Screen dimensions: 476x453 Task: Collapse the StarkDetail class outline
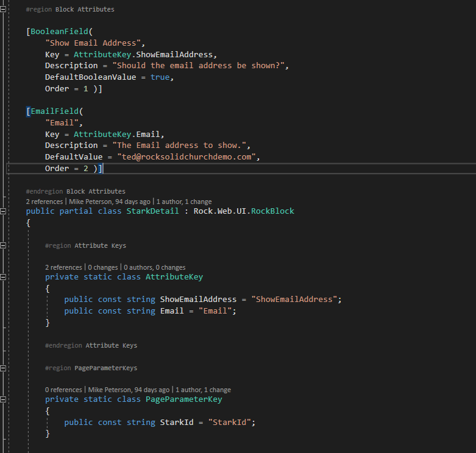coord(2,211)
